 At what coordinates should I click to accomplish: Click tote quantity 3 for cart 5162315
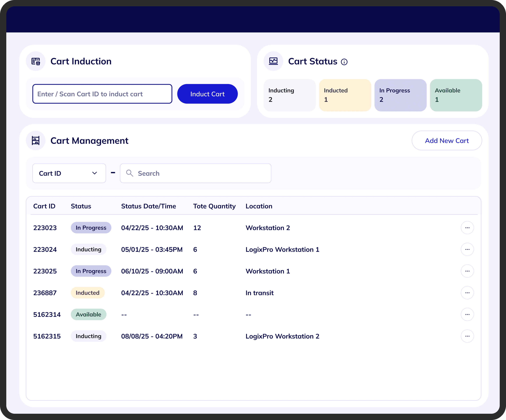tap(195, 336)
